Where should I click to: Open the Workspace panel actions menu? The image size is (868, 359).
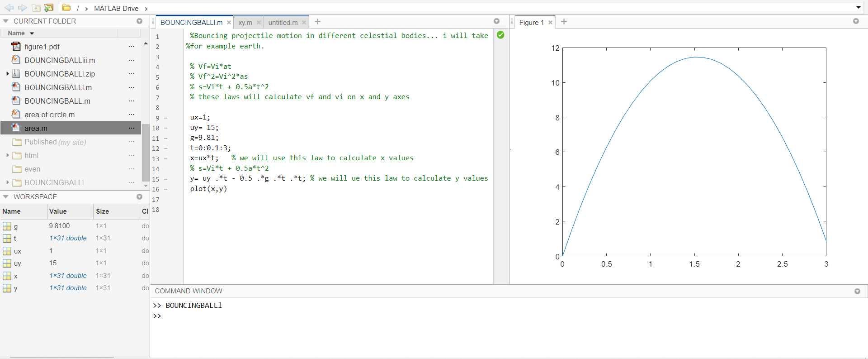[139, 196]
